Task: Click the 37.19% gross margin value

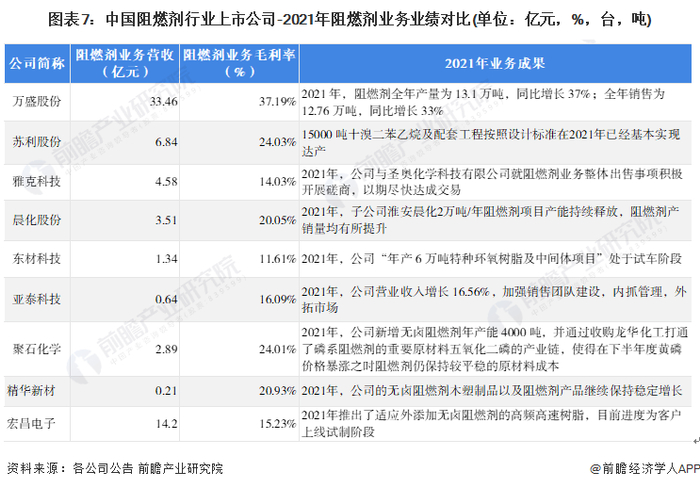Action: click(x=277, y=102)
